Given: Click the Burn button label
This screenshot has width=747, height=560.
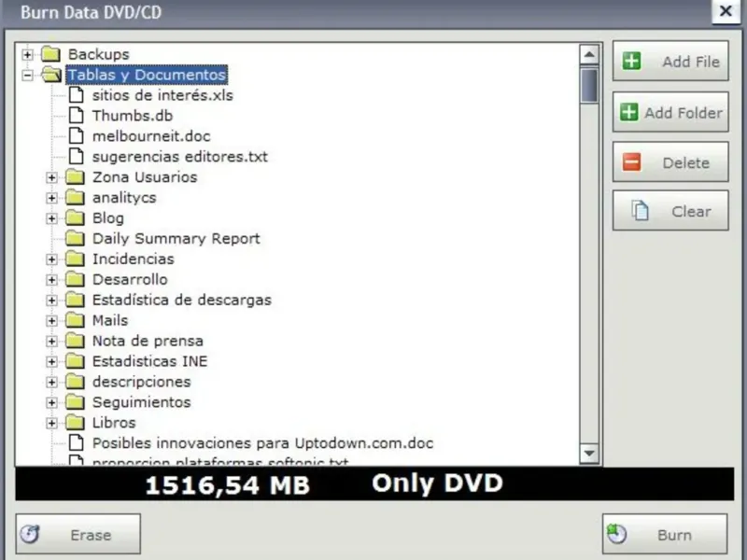Looking at the screenshot, I should (x=674, y=535).
